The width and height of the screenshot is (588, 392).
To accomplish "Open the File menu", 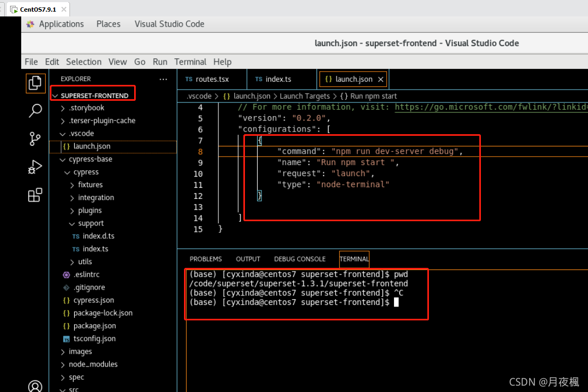I will point(31,62).
